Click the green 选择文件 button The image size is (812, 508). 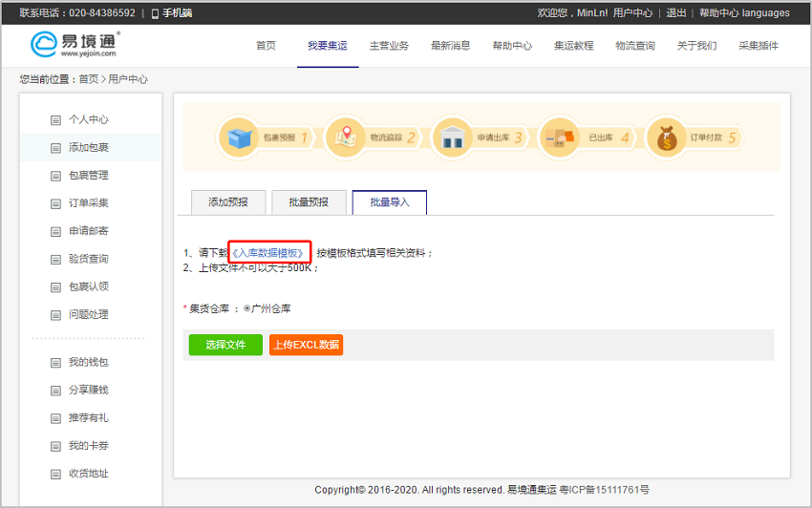pyautogui.click(x=225, y=345)
